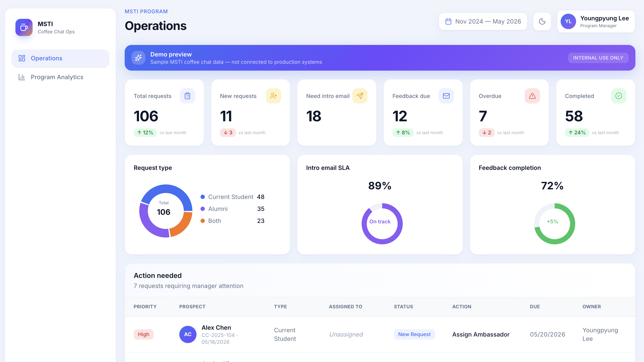
Task: Click the Current Student count 48 in legend
Action: [x=261, y=197]
